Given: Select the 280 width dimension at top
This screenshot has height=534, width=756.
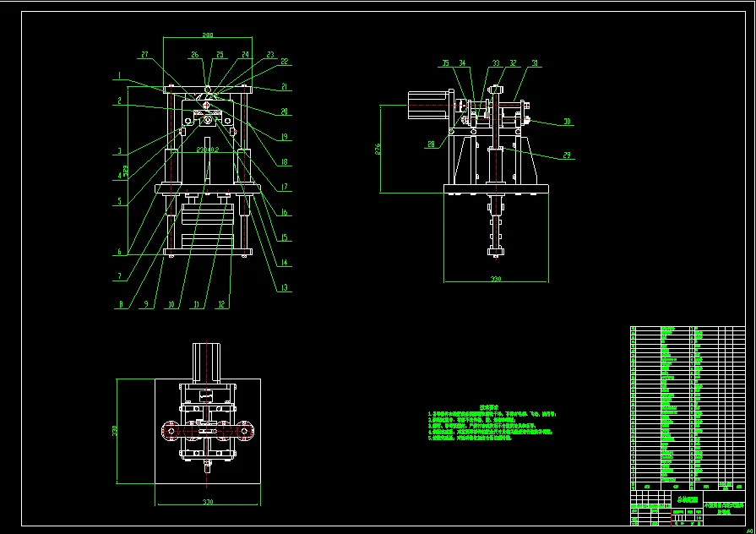Looking at the screenshot, I should 207,35.
